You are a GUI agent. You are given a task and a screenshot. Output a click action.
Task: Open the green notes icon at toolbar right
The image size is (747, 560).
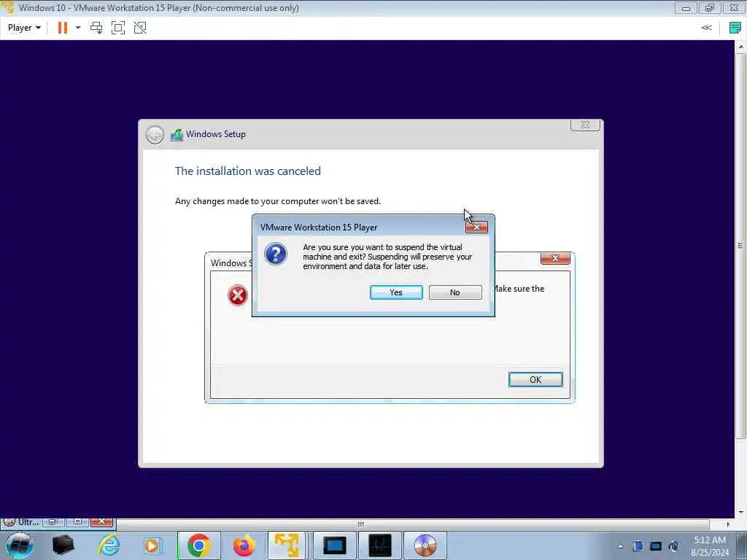[735, 28]
